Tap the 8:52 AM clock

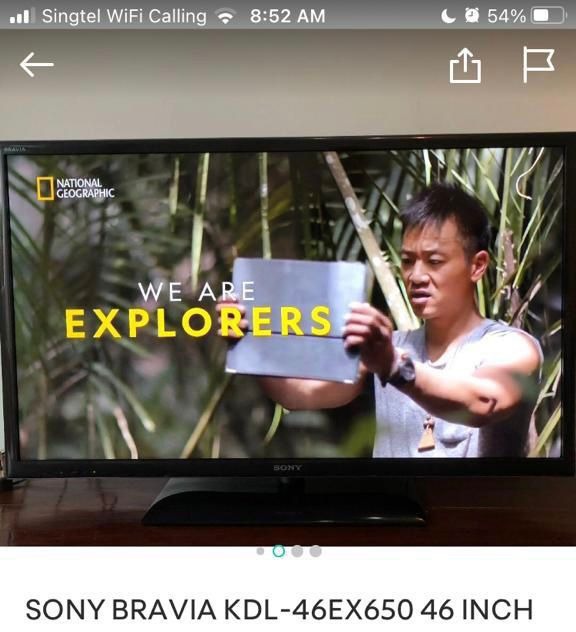coord(287,17)
